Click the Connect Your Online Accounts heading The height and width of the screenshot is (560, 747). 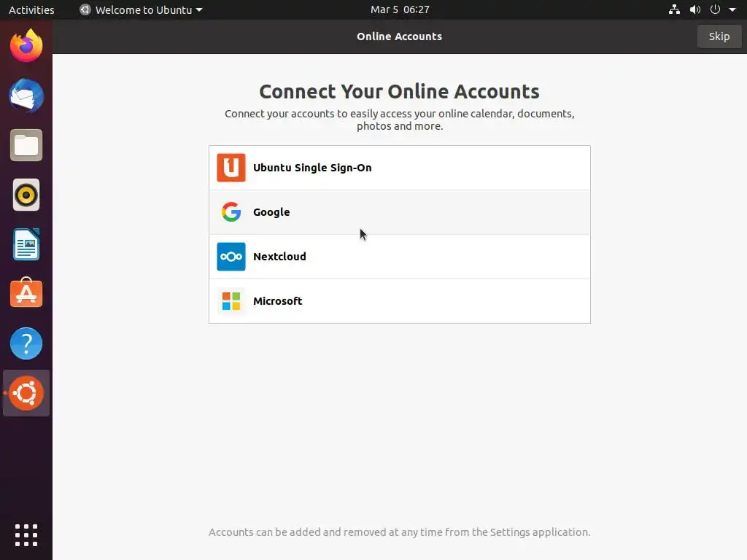tap(399, 91)
